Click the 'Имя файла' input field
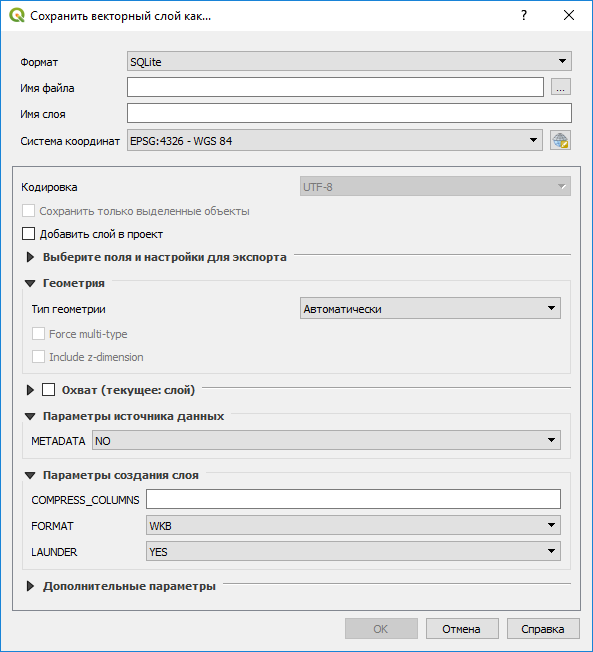The image size is (593, 652). 335,87
